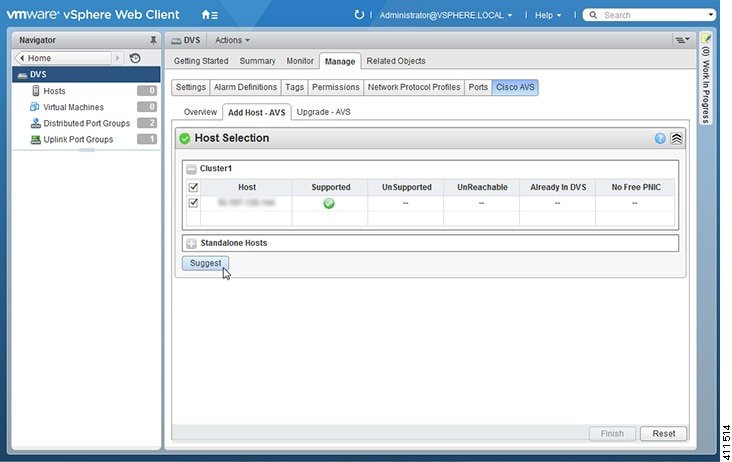This screenshot has height=462, width=732.
Task: Click the Suggest button
Action: tap(205, 263)
